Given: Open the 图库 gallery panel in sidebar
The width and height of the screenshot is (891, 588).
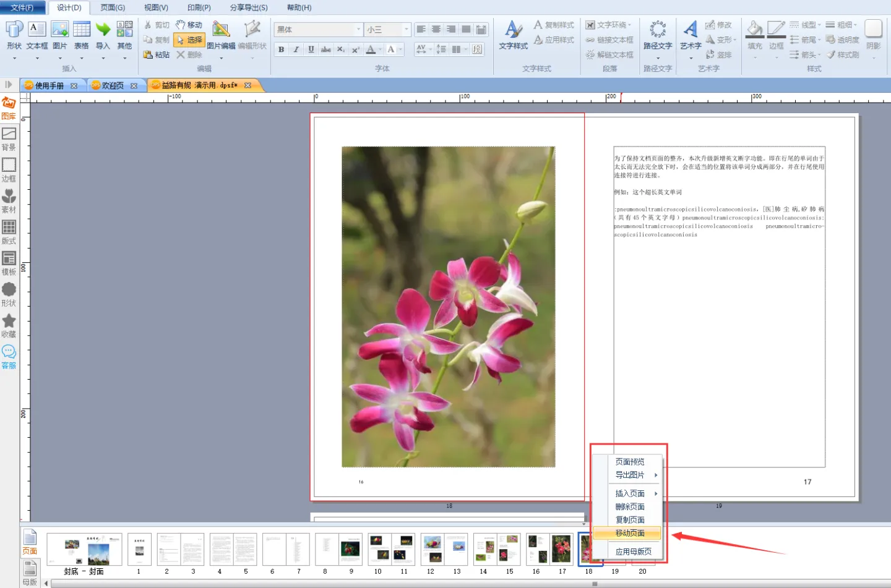Looking at the screenshot, I should [9, 108].
